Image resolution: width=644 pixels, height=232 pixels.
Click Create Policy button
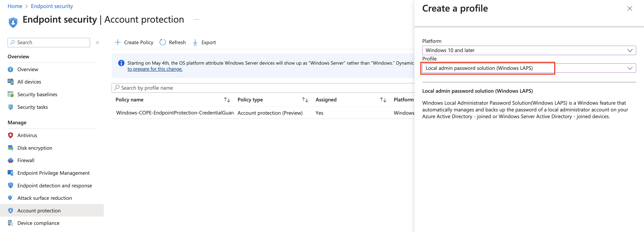(x=134, y=42)
